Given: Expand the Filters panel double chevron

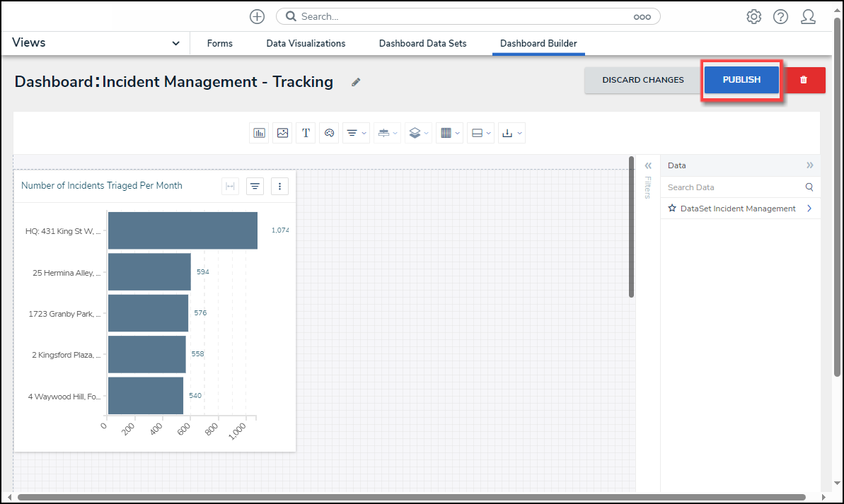Looking at the screenshot, I should (647, 165).
